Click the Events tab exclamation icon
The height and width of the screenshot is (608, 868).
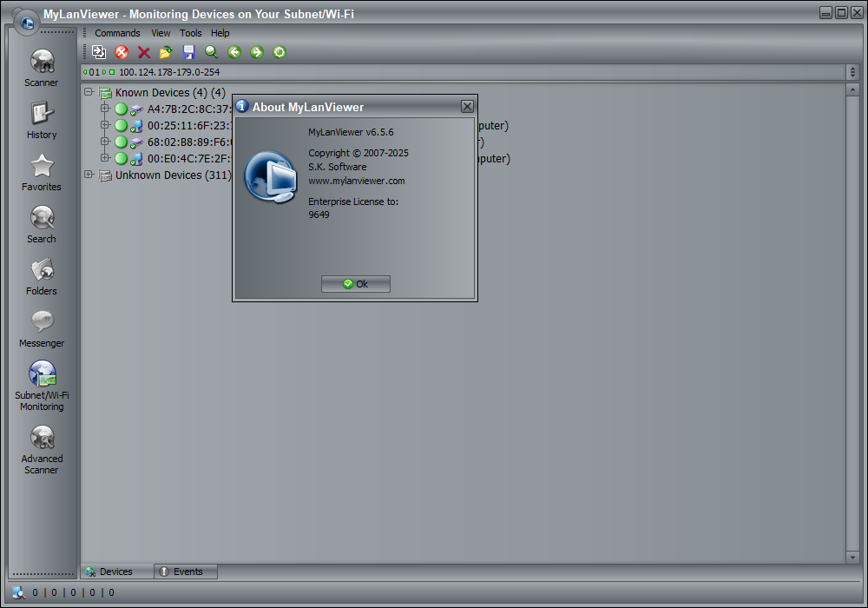coord(164,572)
